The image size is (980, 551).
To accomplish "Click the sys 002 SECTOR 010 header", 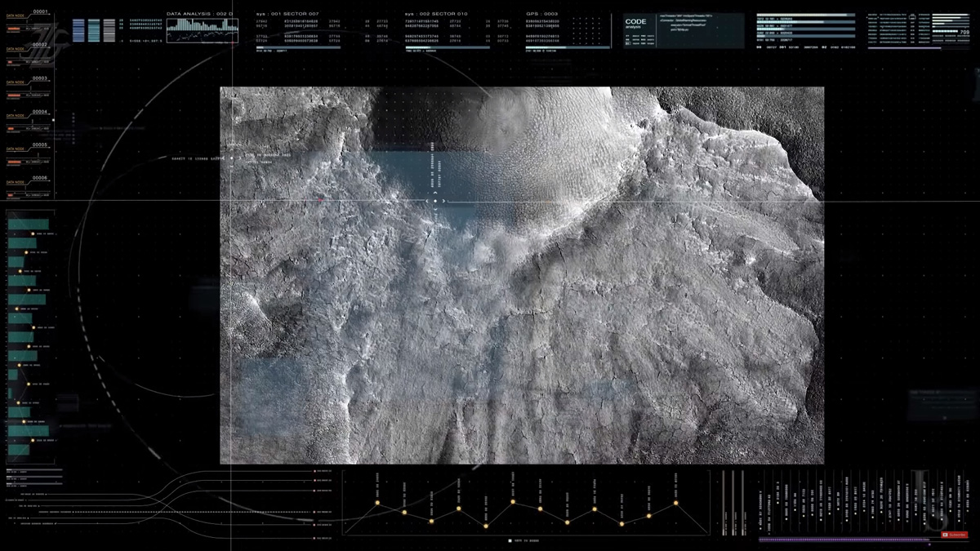I will 437,14.
